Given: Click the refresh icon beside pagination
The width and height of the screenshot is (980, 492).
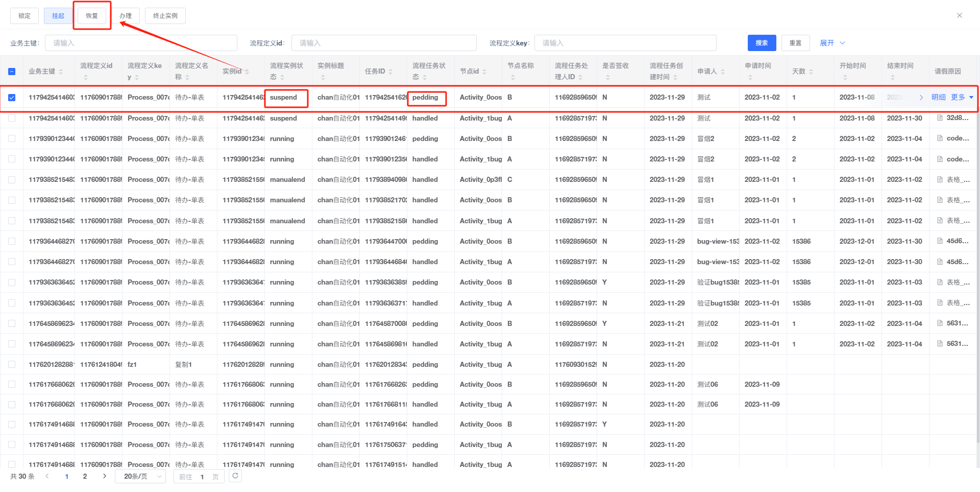Looking at the screenshot, I should [235, 476].
